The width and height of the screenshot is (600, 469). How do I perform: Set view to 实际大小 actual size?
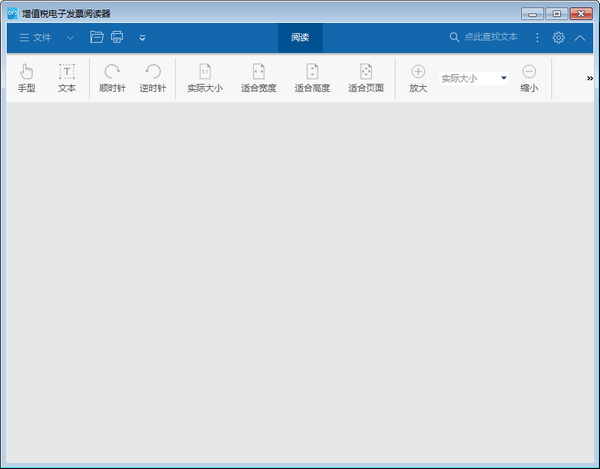[x=205, y=78]
